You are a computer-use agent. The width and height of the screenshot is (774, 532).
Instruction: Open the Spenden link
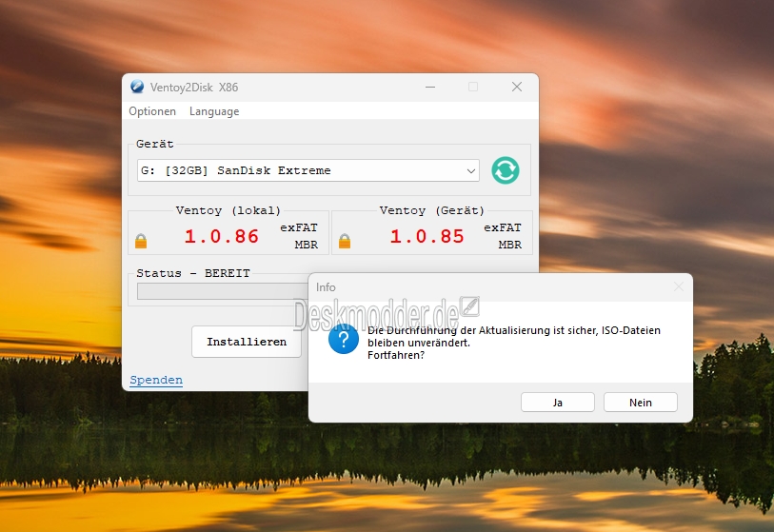[x=156, y=380]
